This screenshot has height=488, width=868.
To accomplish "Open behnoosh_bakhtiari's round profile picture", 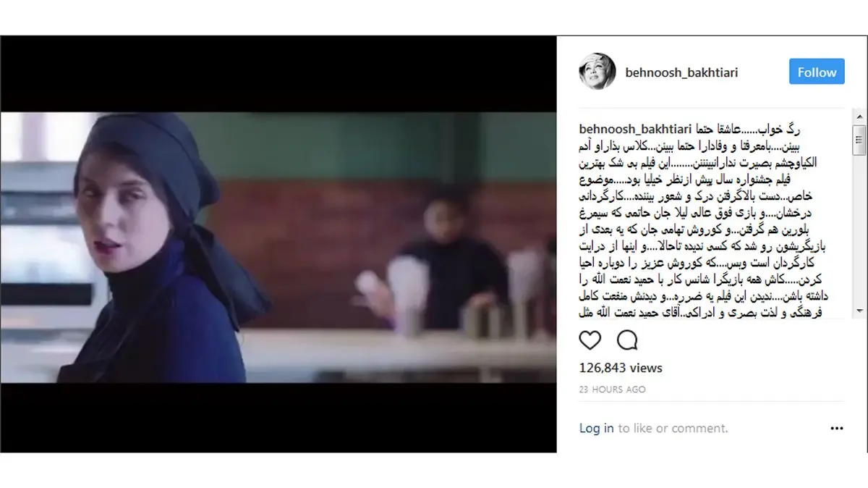I will 597,72.
